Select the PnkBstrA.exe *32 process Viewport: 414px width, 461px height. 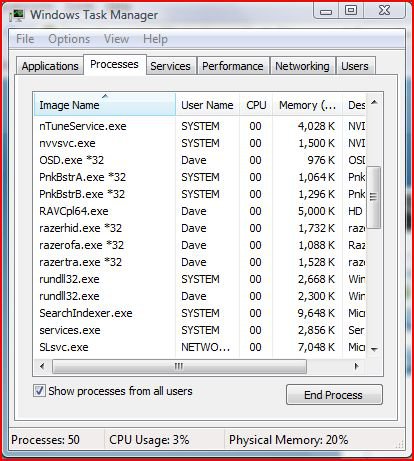coord(200,177)
